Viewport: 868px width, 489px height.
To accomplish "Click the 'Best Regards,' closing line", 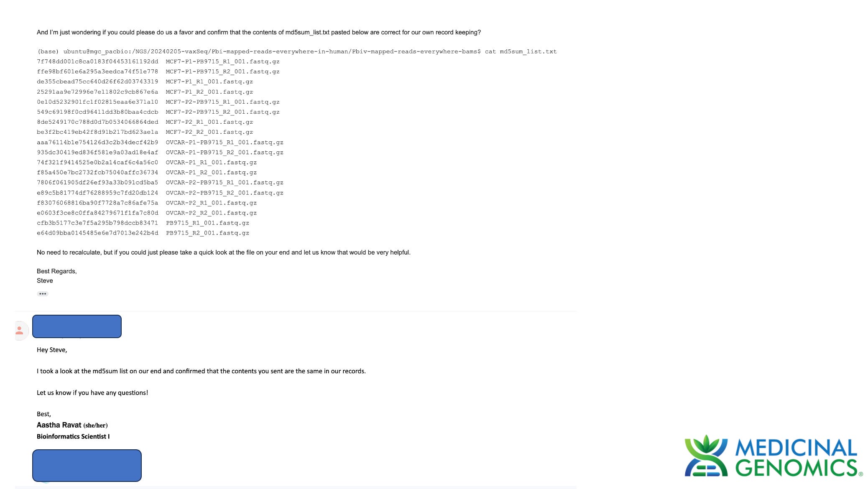I will click(57, 271).
